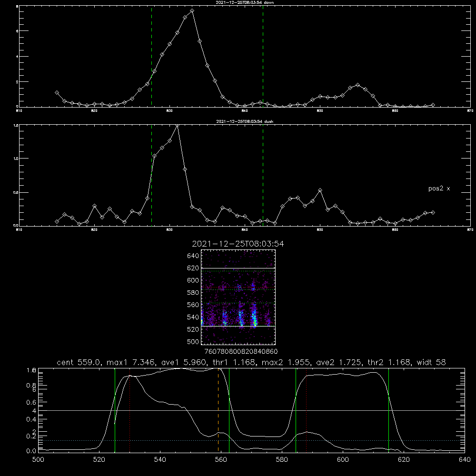476x476 pixels.
Task: Click the solid green line at 525 in bottom plot
Action: (x=115, y=410)
